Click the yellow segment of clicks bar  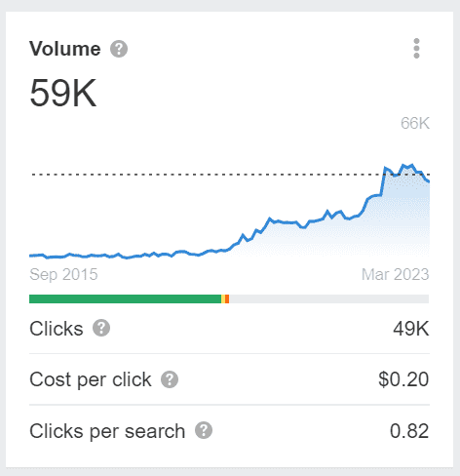(223, 298)
